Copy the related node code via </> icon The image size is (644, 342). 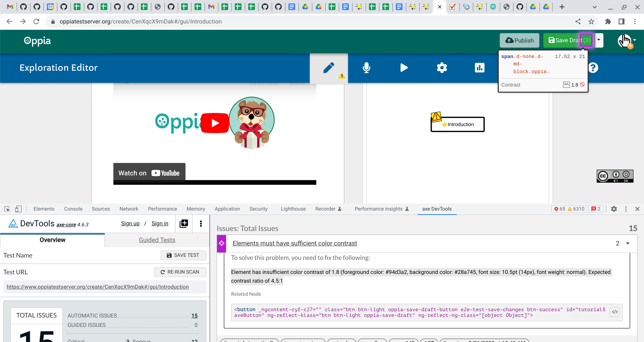[x=615, y=312]
